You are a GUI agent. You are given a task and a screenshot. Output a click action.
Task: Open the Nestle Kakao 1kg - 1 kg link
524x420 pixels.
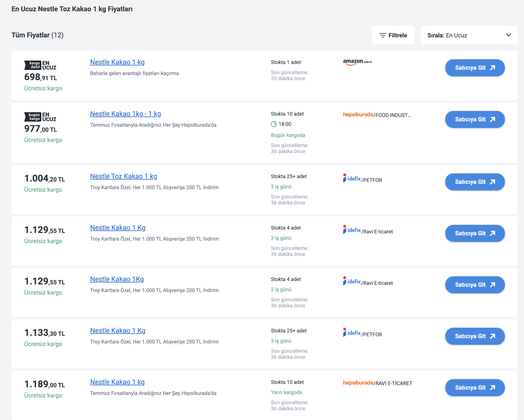[125, 114]
